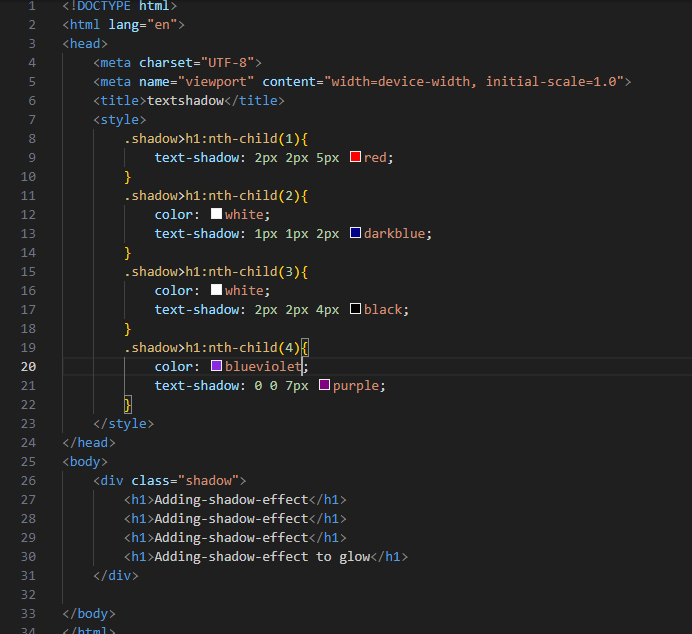Click the closing head tag
Image resolution: width=692 pixels, height=634 pixels.
(89, 443)
